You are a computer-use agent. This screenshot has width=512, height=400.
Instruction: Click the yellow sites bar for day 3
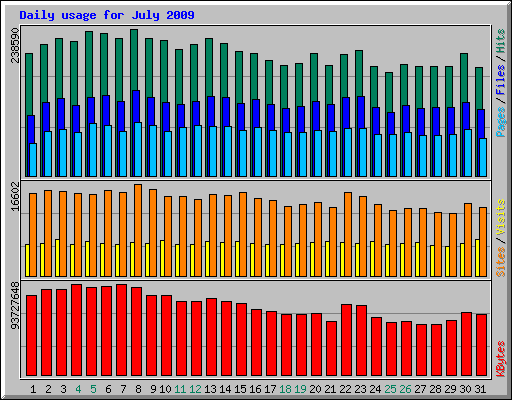click(57, 258)
